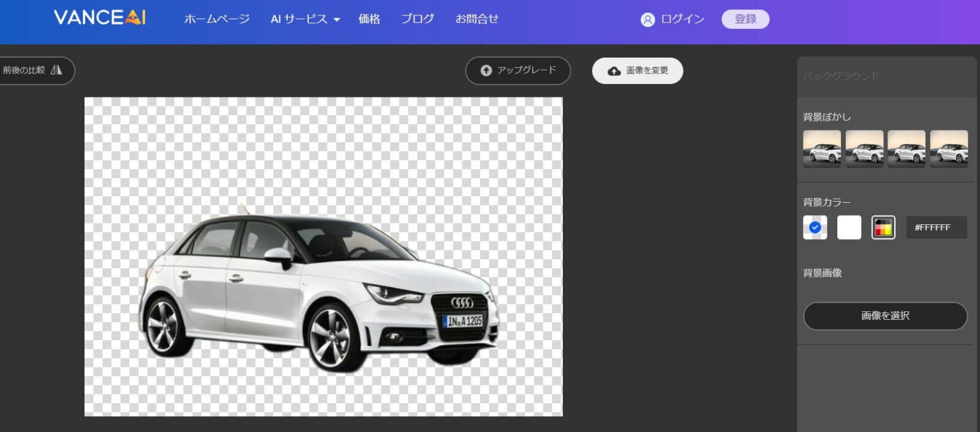Go to the 価格 pricing page
Viewport: 980px width, 432px height.
[369, 19]
